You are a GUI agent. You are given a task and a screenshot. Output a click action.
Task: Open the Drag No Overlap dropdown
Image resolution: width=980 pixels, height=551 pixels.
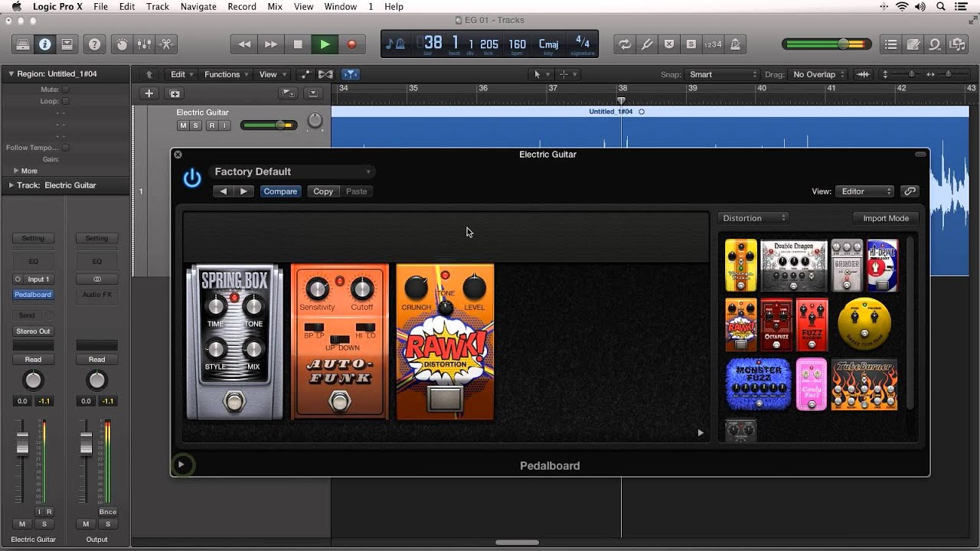click(818, 74)
